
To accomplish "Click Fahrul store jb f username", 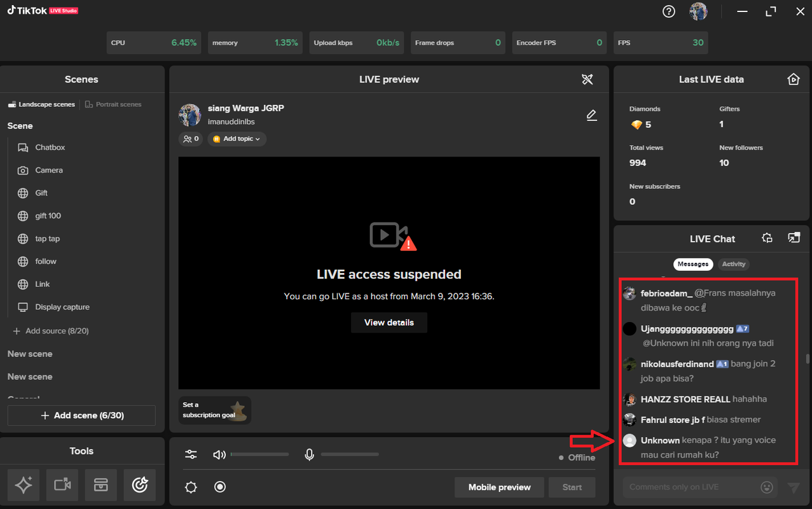I will coord(673,420).
